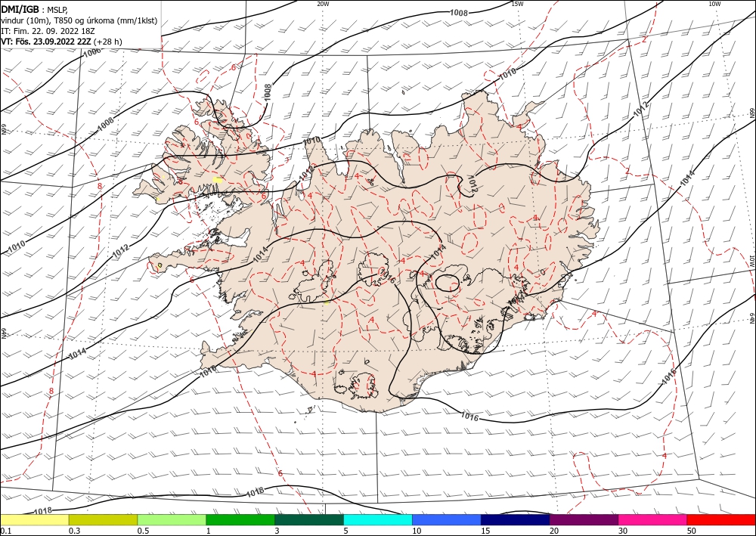Viewport: 756px width, 536px height.
Task: Select the purple 20–30 mm legend swatch
Action: point(584,520)
